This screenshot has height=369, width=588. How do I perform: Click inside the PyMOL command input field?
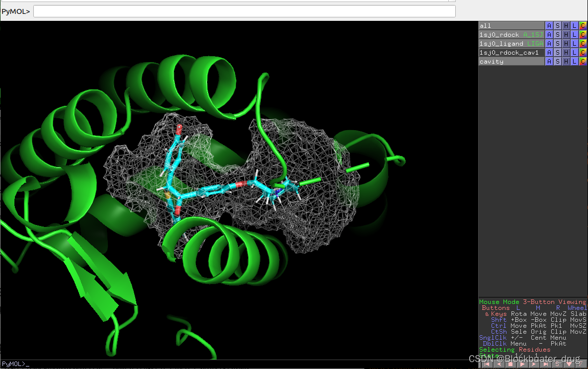(x=244, y=11)
